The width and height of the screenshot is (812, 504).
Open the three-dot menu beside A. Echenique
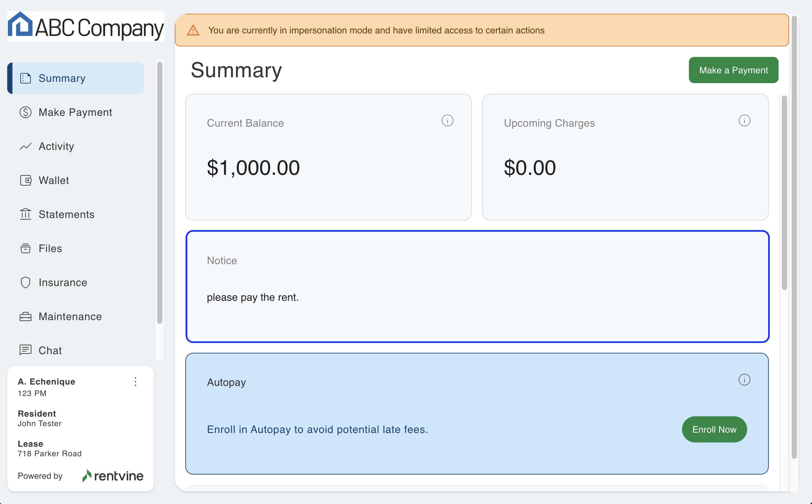pos(136,382)
